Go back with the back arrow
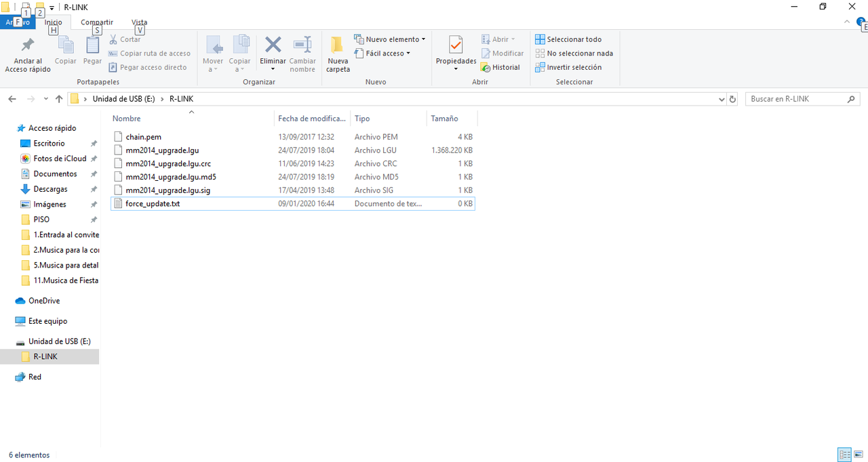This screenshot has height=462, width=868. pos(12,99)
